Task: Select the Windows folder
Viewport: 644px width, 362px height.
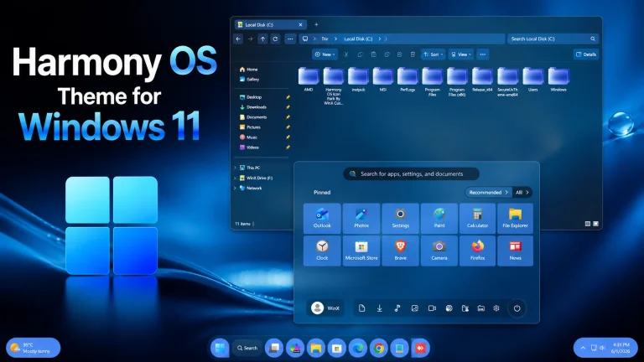Action: point(558,80)
